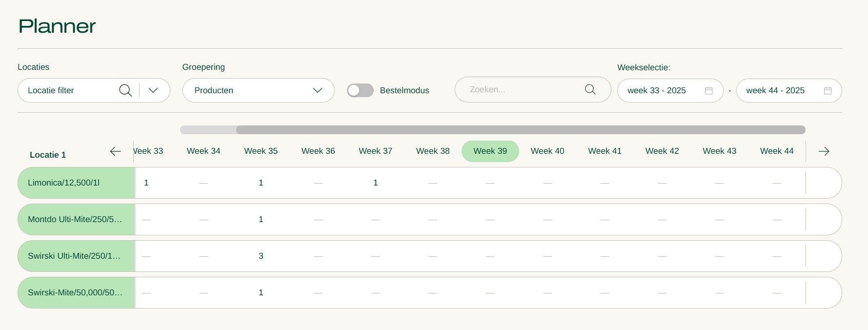The width and height of the screenshot is (868, 330).
Task: Click the Locatie 1 heading
Action: coord(48,155)
